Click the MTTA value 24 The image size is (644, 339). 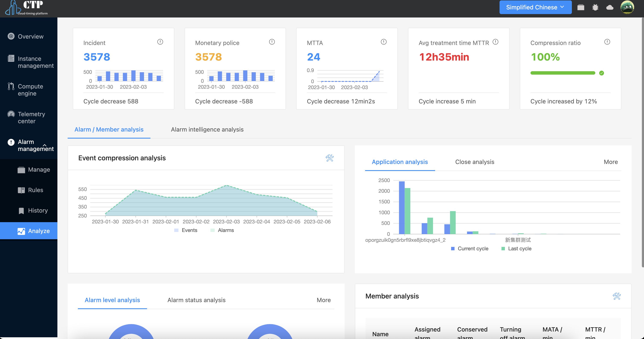coord(313,57)
